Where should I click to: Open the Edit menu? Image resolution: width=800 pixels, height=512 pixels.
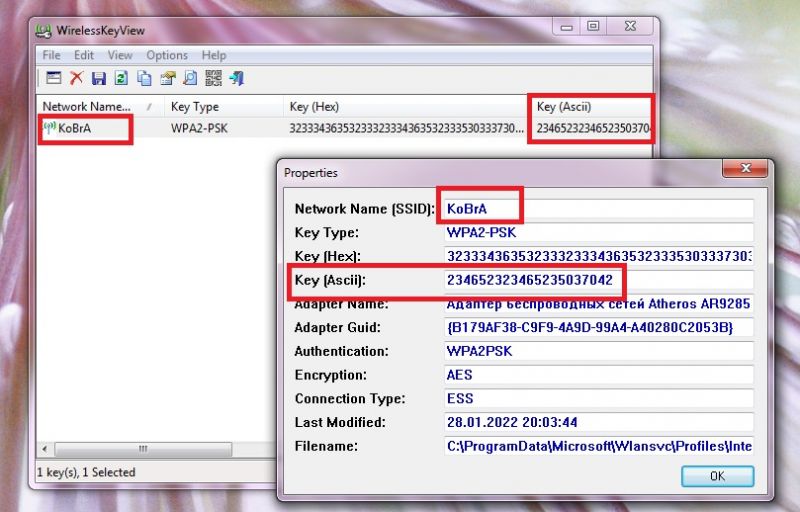83,55
